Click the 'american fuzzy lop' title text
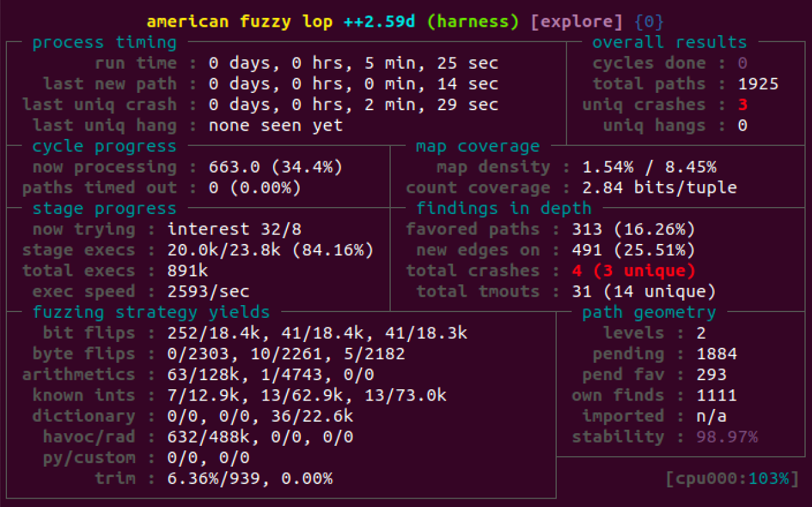The height and width of the screenshot is (507, 812). 239,22
